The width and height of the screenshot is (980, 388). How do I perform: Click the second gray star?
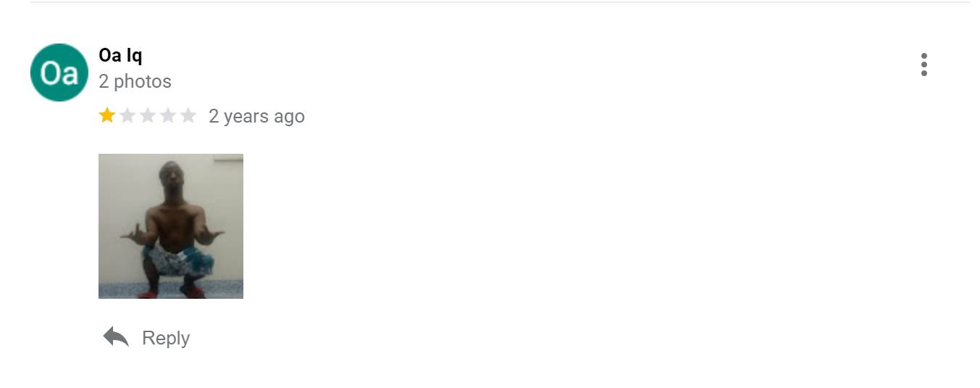click(x=127, y=115)
